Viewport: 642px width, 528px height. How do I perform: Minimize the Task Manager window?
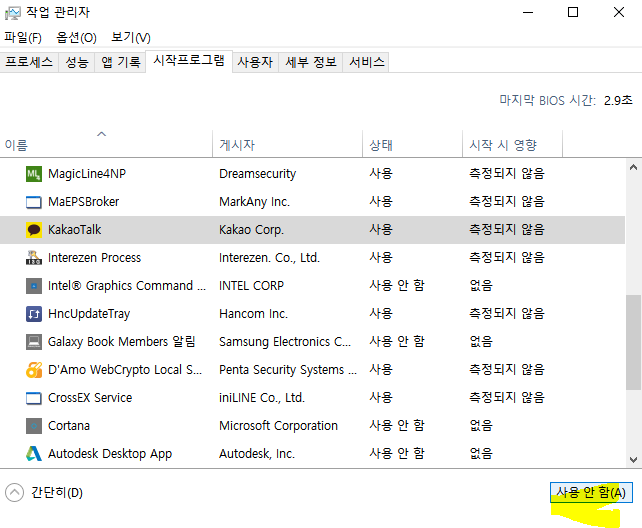(x=528, y=12)
